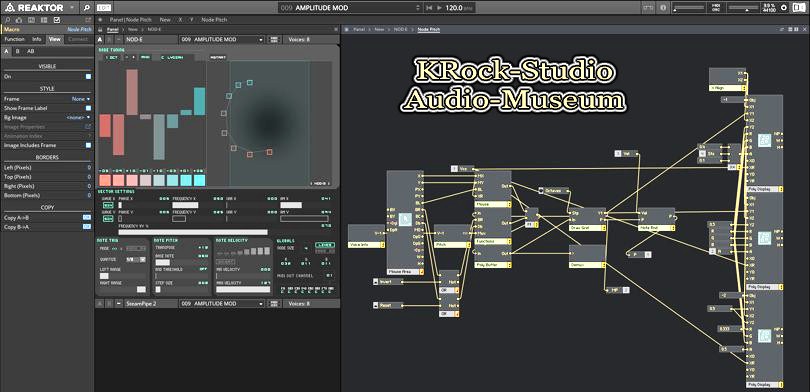810x392 pixels.
Task: Toggle the EDIT mode button in header
Action: coord(104,8)
